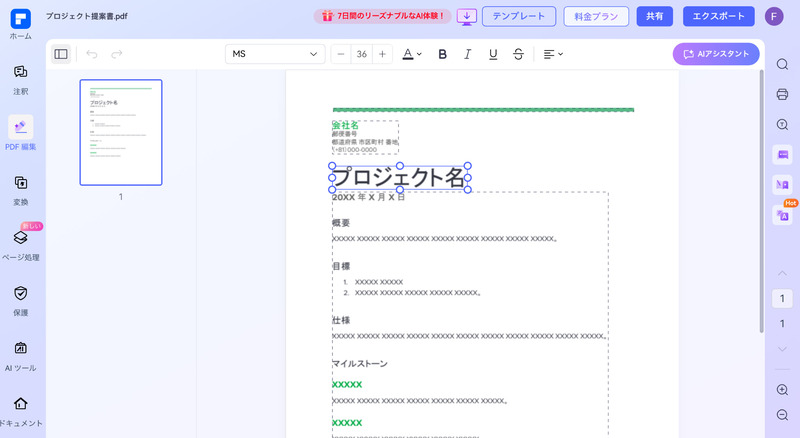Image resolution: width=800 pixels, height=438 pixels.
Task: Toggle italic formatting
Action: click(x=467, y=54)
